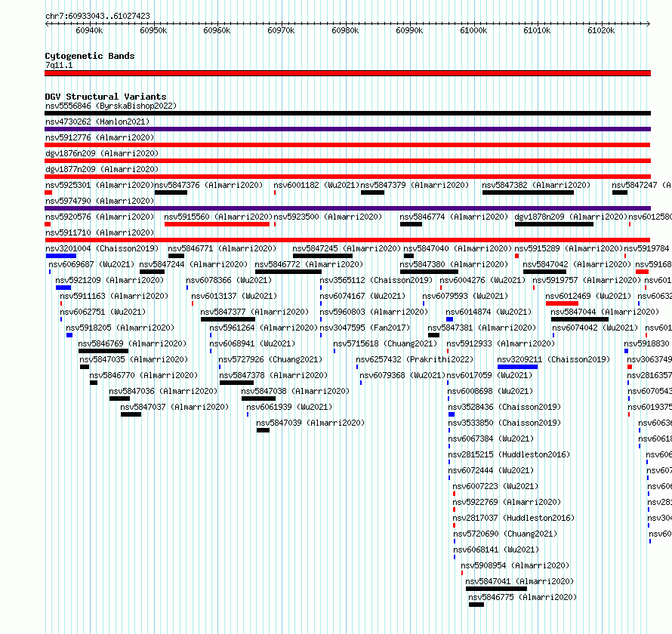Click dgv1877n209 (Almarri2020) label
Viewport: 672px width, 634px height.
click(x=102, y=169)
